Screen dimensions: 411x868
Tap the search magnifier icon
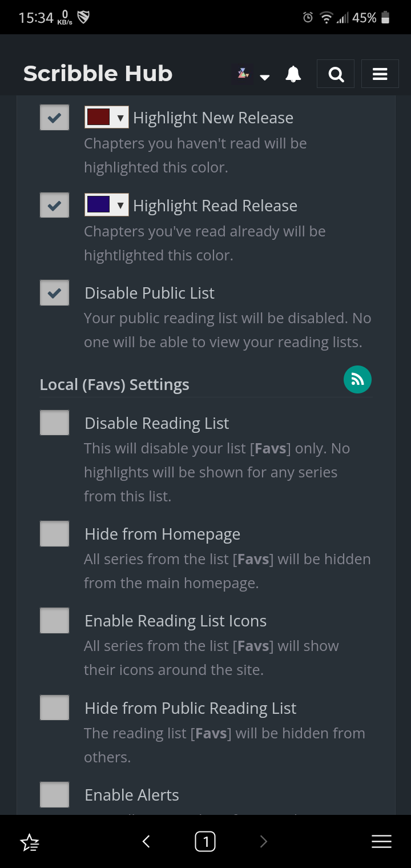pos(336,74)
